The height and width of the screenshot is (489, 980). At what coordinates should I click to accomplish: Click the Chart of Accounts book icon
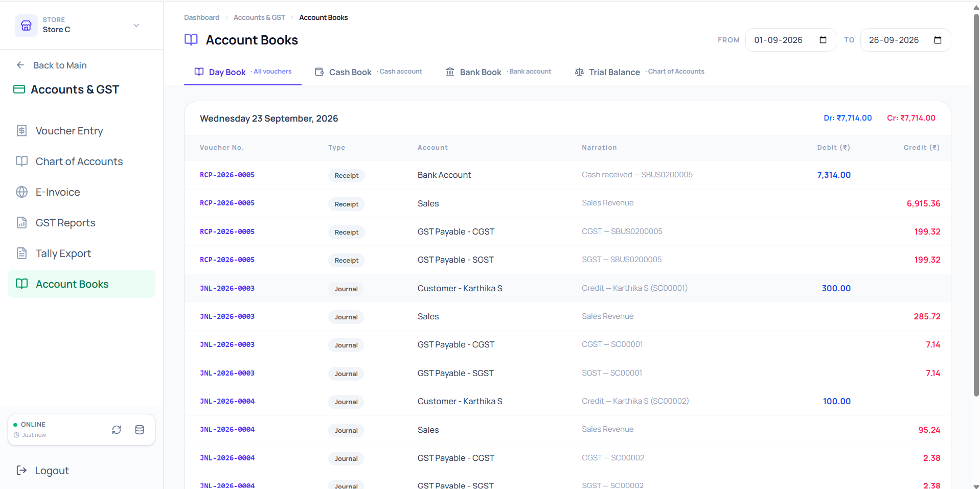(21, 161)
